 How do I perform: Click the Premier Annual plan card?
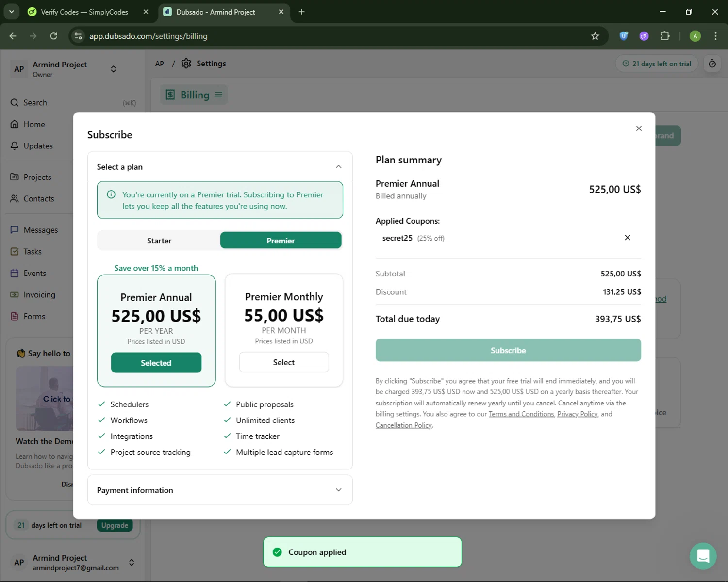pyautogui.click(x=156, y=331)
